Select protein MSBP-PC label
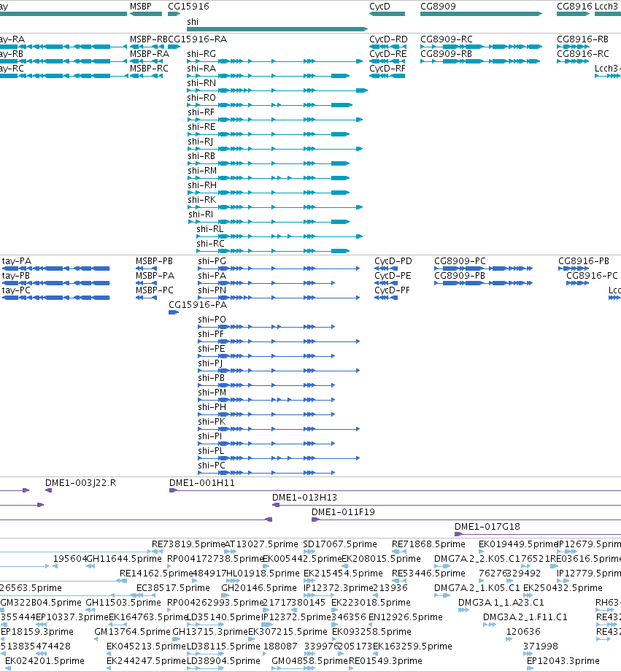The height and width of the screenshot is (672, 621). [155, 290]
